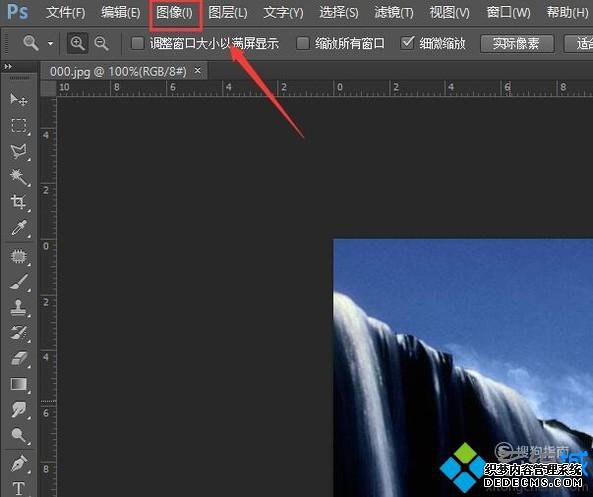Viewport: 593px width, 497px height.
Task: Click the 实际像素 button
Action: (x=517, y=44)
